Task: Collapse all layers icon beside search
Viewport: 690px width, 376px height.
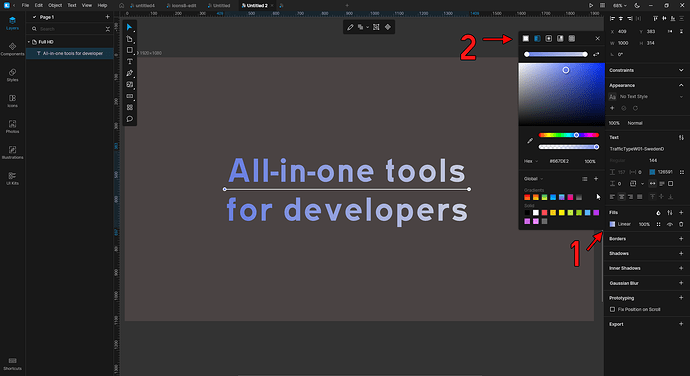Action: pos(107,29)
